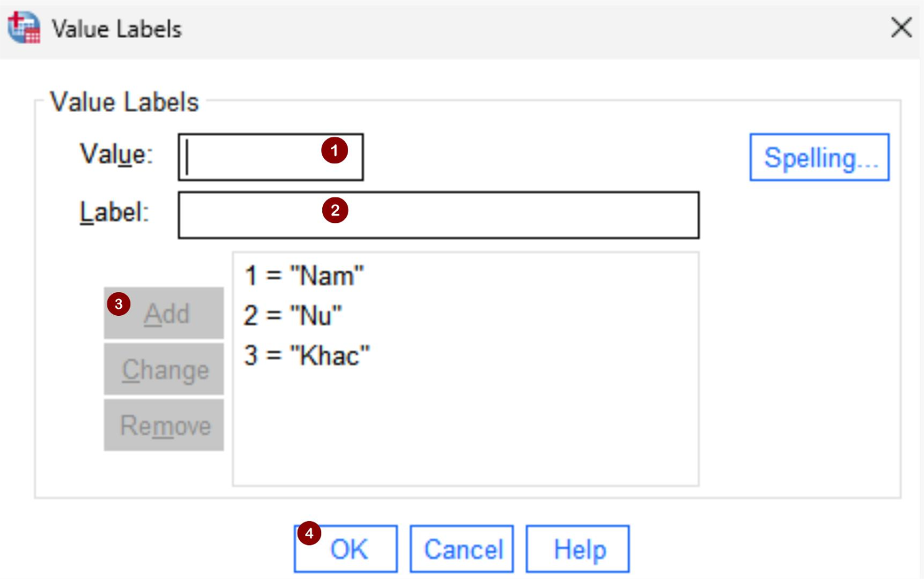Click the Label text input field

coord(491,215)
